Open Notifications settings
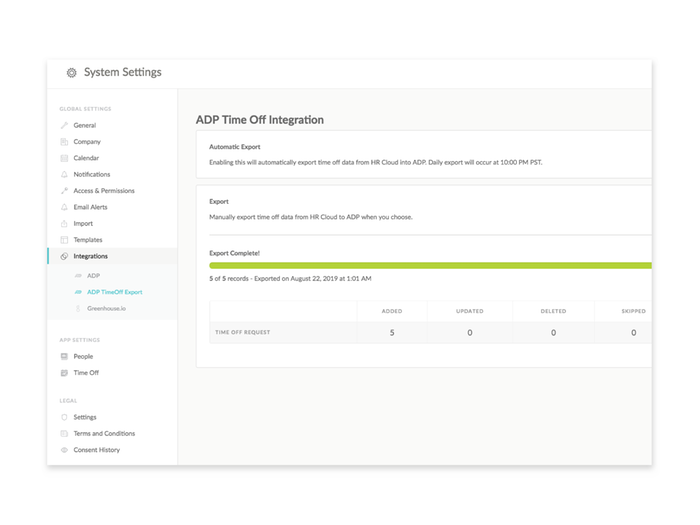The height and width of the screenshot is (525, 700). point(92,175)
